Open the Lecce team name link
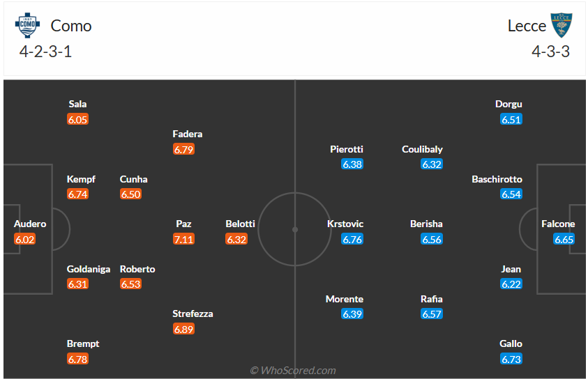 tap(527, 26)
